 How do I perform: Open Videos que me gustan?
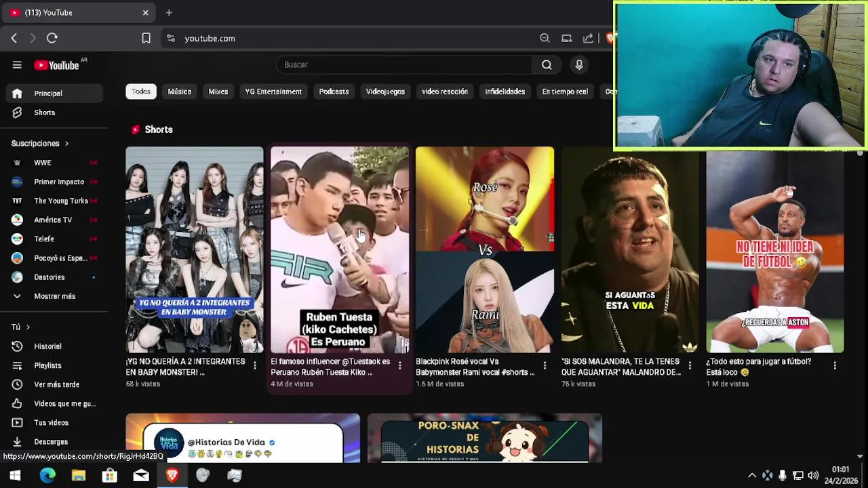54,403
